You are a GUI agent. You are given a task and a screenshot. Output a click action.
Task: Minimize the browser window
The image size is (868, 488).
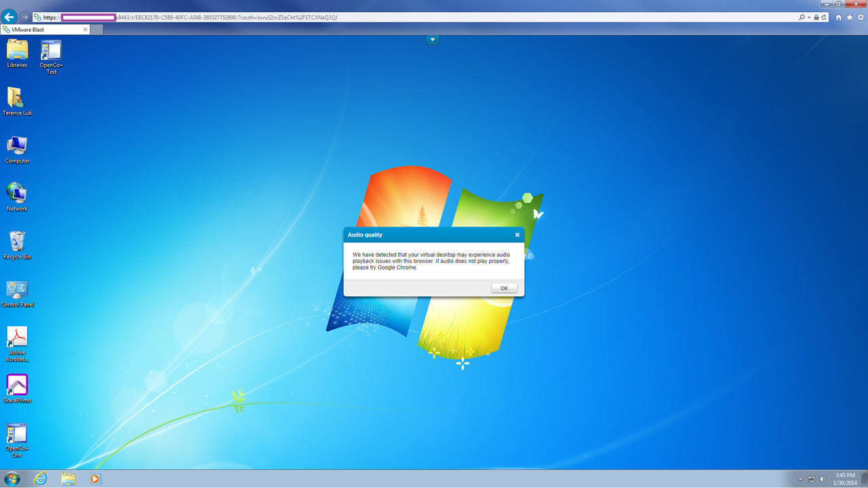pos(827,3)
